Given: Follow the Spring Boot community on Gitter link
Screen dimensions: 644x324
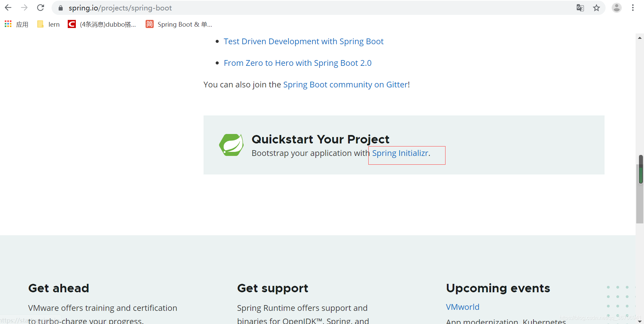Looking at the screenshot, I should [345, 85].
